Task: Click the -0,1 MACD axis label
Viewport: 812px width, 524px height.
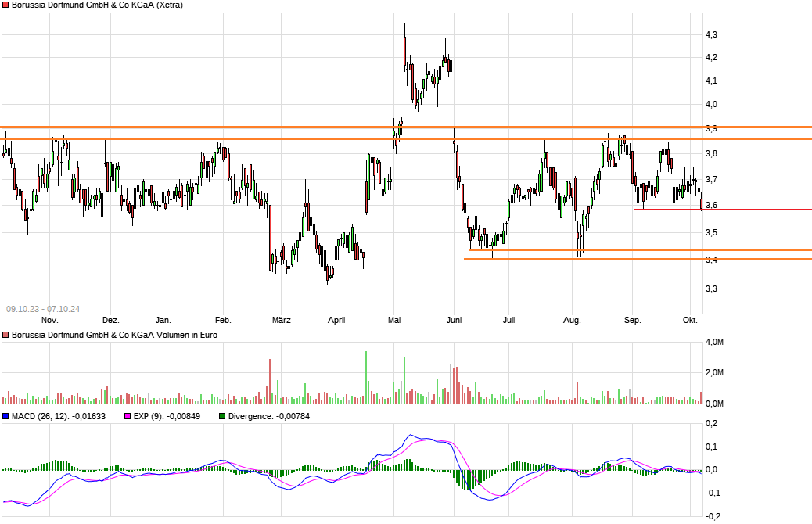Action: click(x=713, y=493)
